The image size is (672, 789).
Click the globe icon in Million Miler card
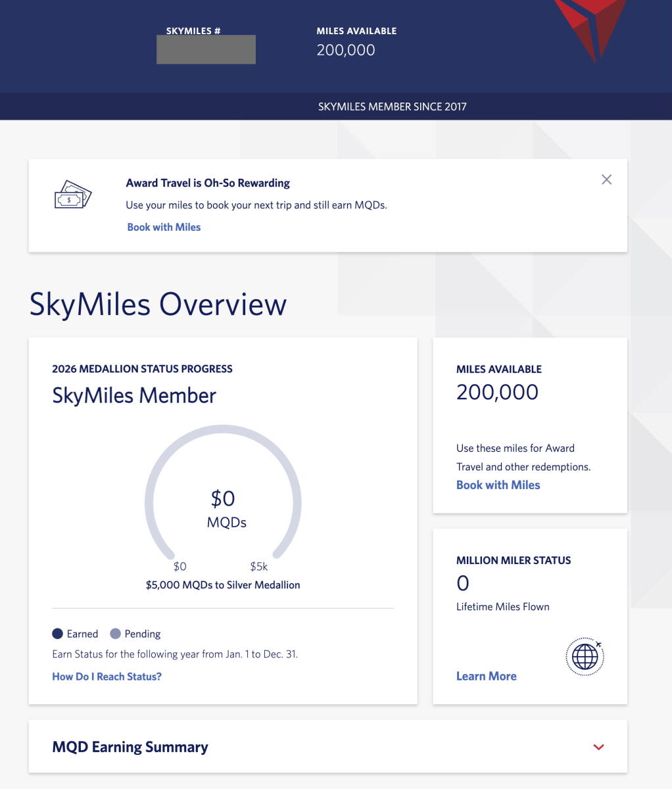(x=585, y=656)
